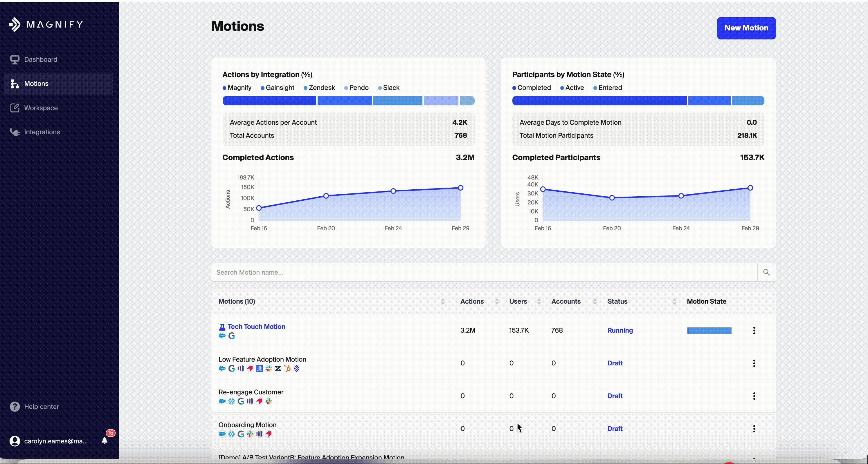Screen dimensions: 868x464
Task: Click the search magnifier icon
Action: click(x=766, y=272)
